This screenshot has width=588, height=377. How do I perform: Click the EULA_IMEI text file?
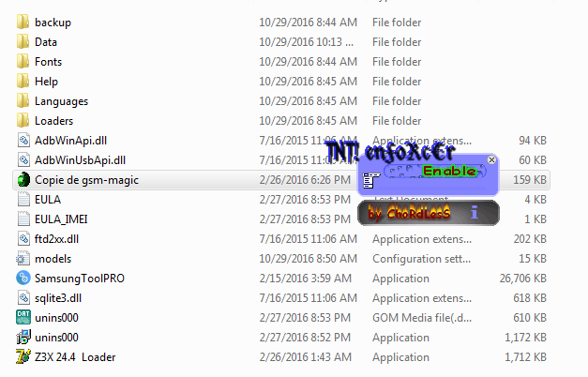pyautogui.click(x=53, y=219)
